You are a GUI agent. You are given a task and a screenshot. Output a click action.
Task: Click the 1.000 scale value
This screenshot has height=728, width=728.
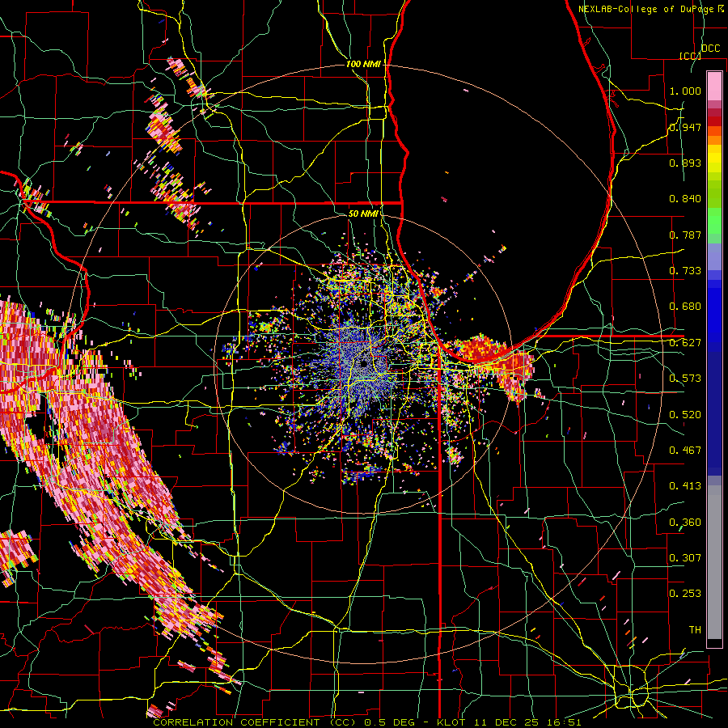685,91
